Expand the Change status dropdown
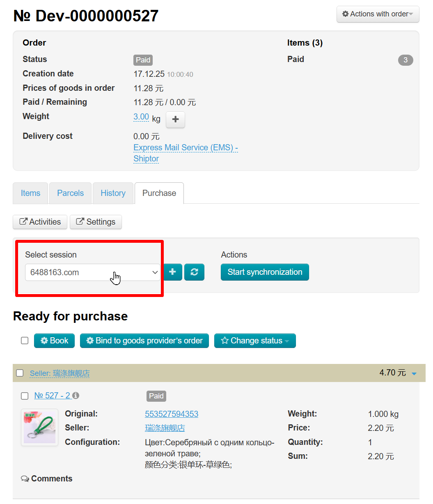Viewport: 433px width, 504px height. click(255, 341)
